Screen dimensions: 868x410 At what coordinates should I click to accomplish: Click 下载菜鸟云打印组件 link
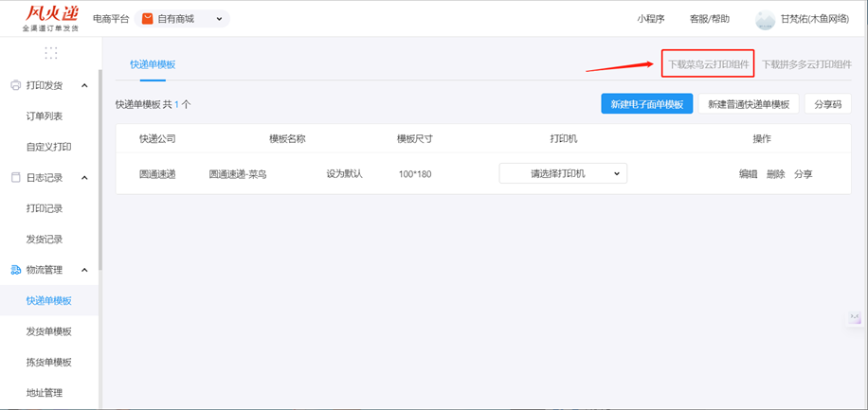click(709, 64)
